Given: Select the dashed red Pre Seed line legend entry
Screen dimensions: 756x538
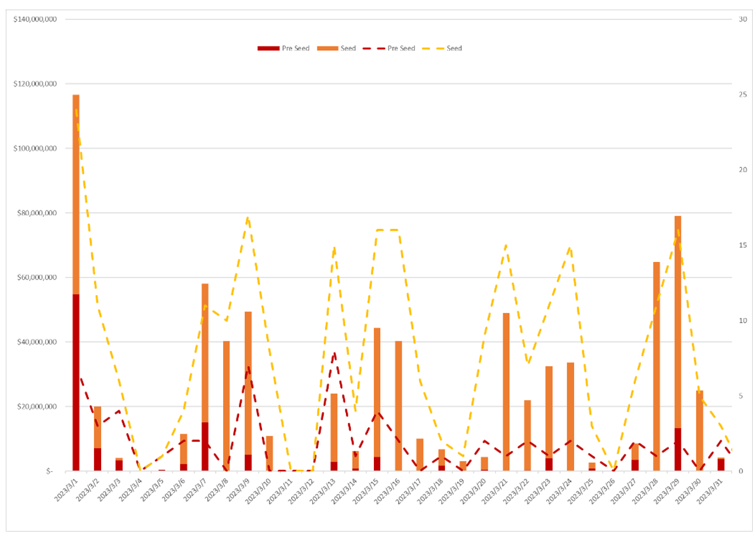Looking at the screenshot, I should [373, 48].
